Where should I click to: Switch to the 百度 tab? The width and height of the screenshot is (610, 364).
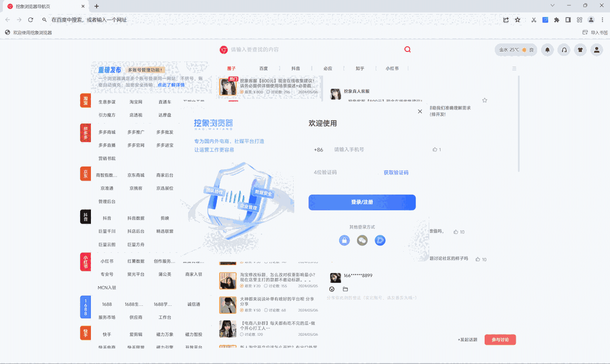[x=263, y=68]
